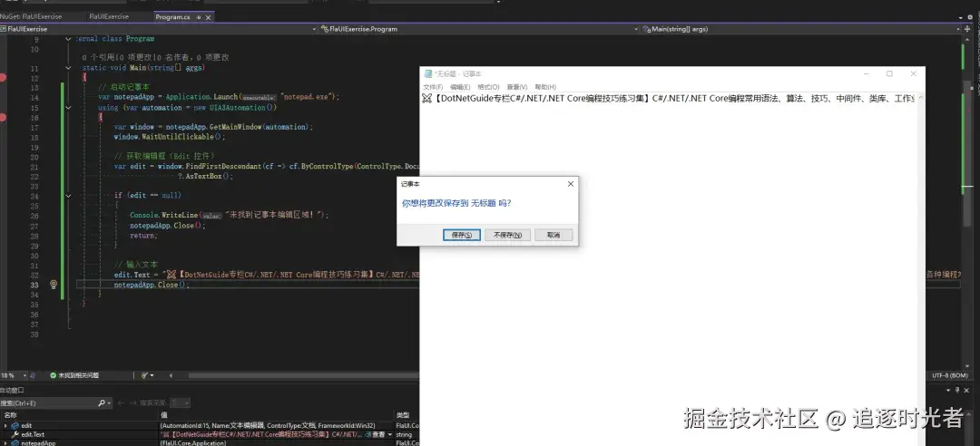
Task: Click 保存(S) in the Notepad save dialog
Action: [461, 235]
